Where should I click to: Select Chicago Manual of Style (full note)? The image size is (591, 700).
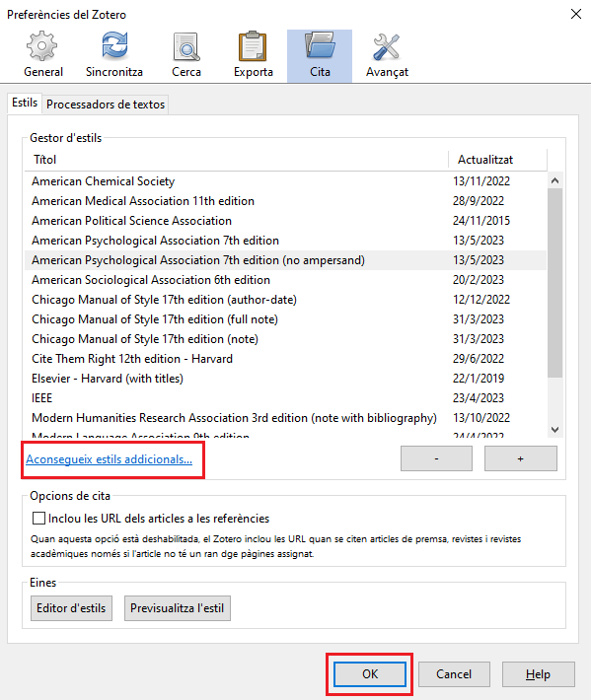(285, 319)
